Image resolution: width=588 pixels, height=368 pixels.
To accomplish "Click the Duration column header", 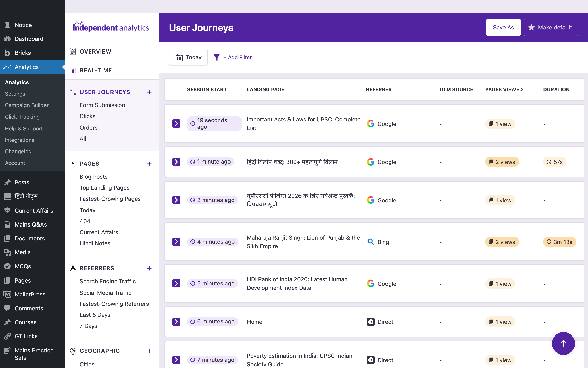I will pos(556,90).
